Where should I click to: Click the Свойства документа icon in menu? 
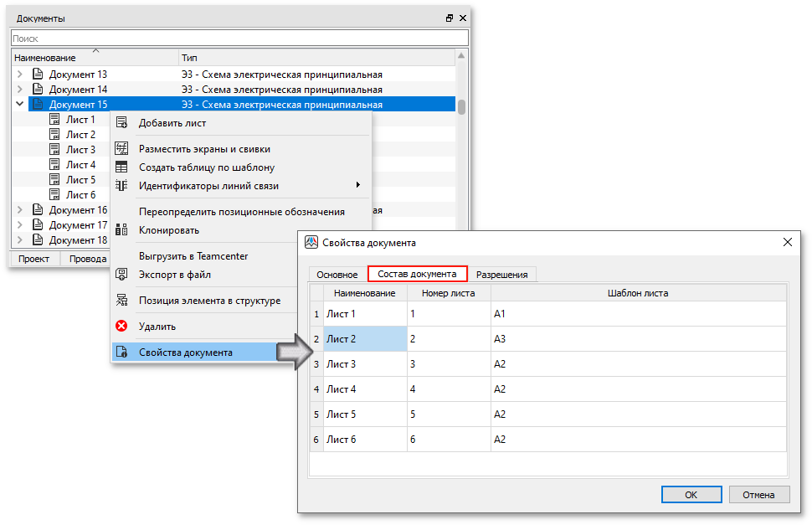(121, 353)
